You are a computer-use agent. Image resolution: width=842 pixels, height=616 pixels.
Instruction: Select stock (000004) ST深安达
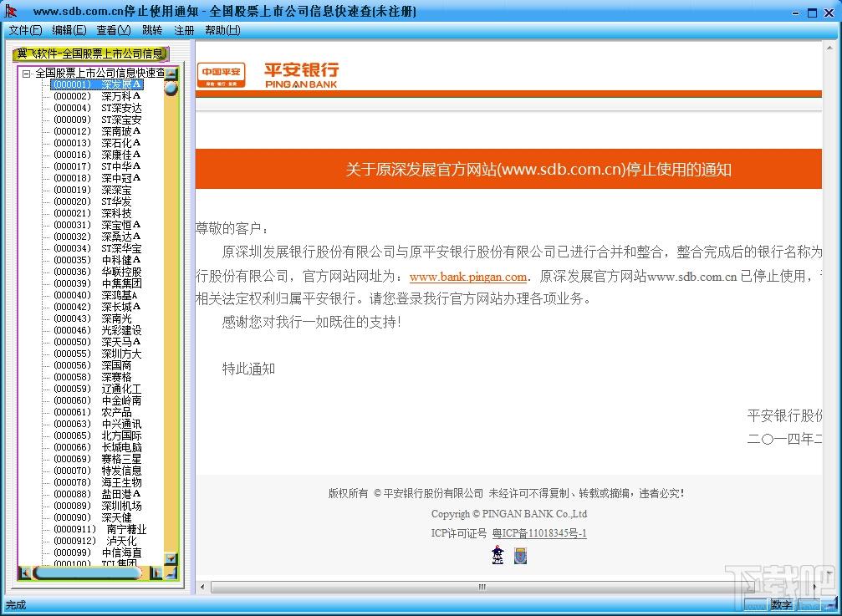[x=98, y=108]
